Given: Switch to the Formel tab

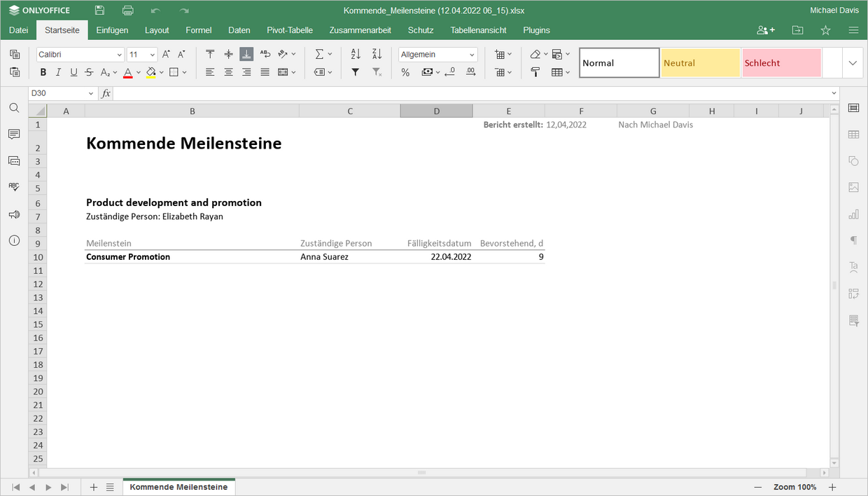Looking at the screenshot, I should 199,30.
